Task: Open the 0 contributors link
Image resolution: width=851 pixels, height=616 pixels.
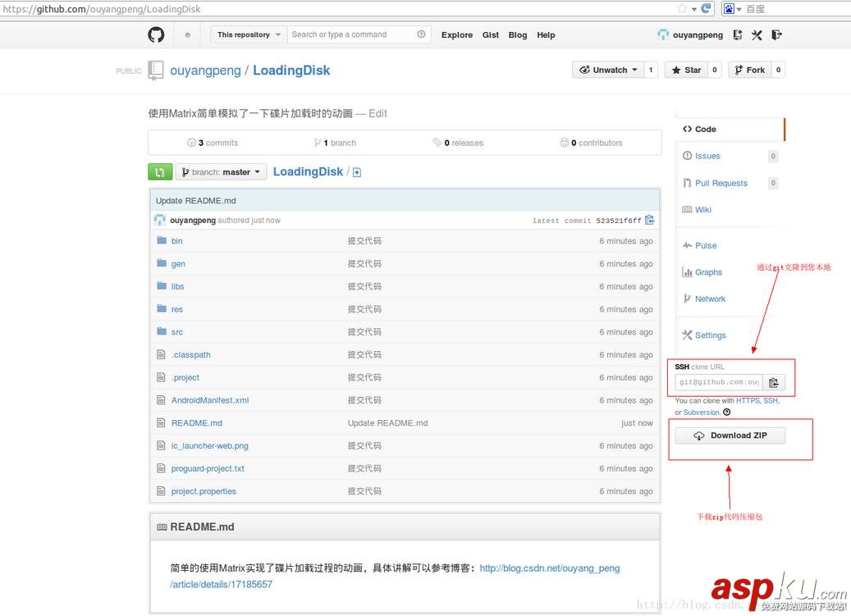Action: [x=591, y=143]
